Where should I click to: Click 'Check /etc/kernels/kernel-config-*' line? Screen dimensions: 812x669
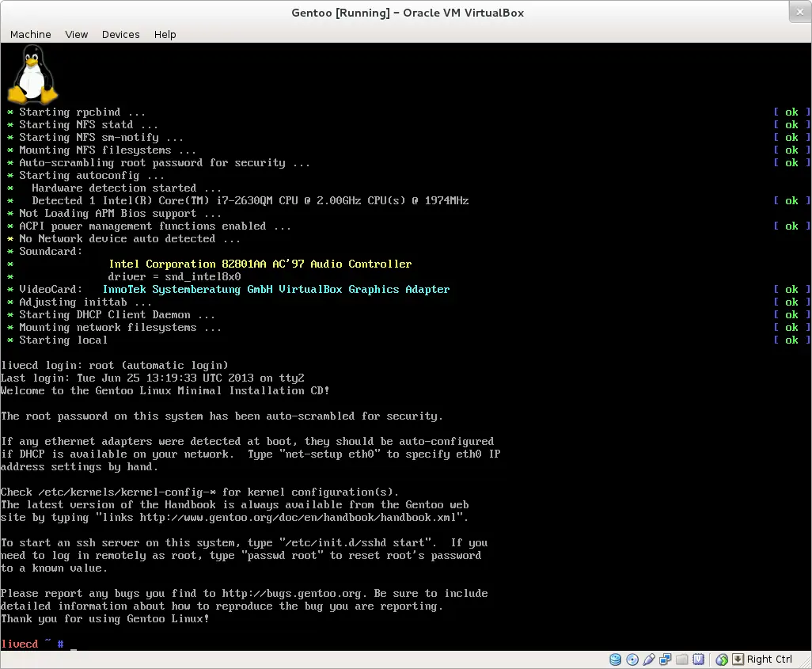pyautogui.click(x=199, y=492)
